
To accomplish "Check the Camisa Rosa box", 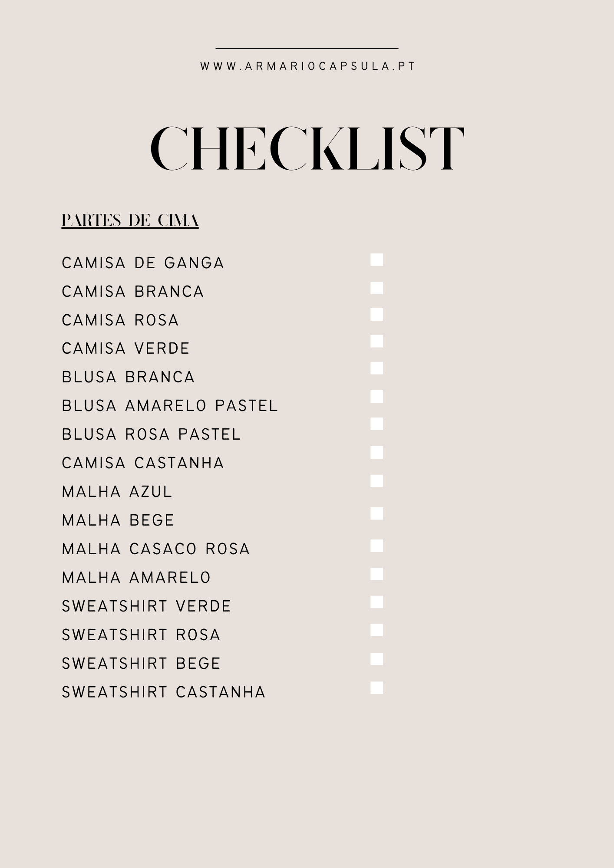I will (x=376, y=315).
